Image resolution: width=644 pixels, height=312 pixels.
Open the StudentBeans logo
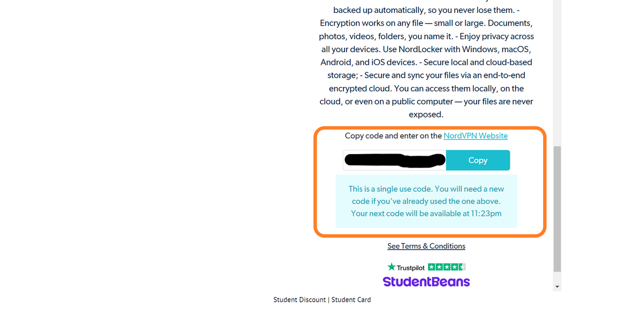tap(426, 281)
